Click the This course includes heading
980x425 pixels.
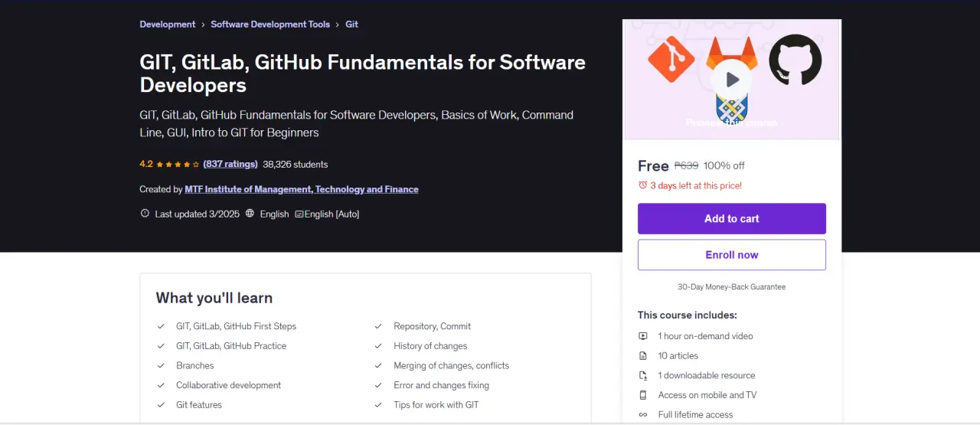(688, 315)
